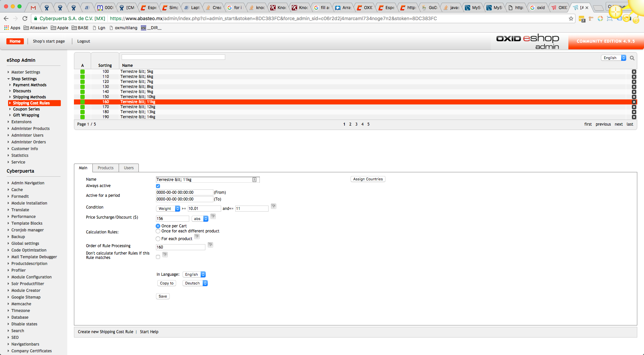Click the Price Surcharge value field

click(172, 219)
